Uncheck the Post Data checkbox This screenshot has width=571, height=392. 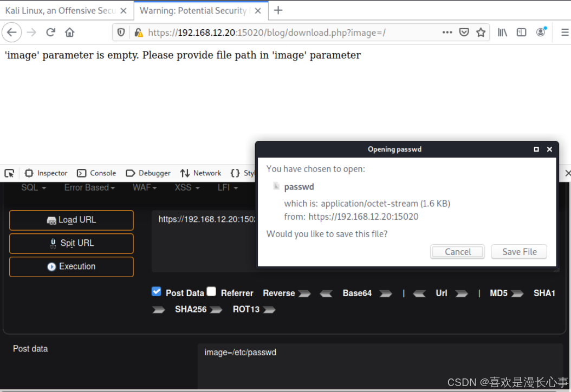coord(157,291)
